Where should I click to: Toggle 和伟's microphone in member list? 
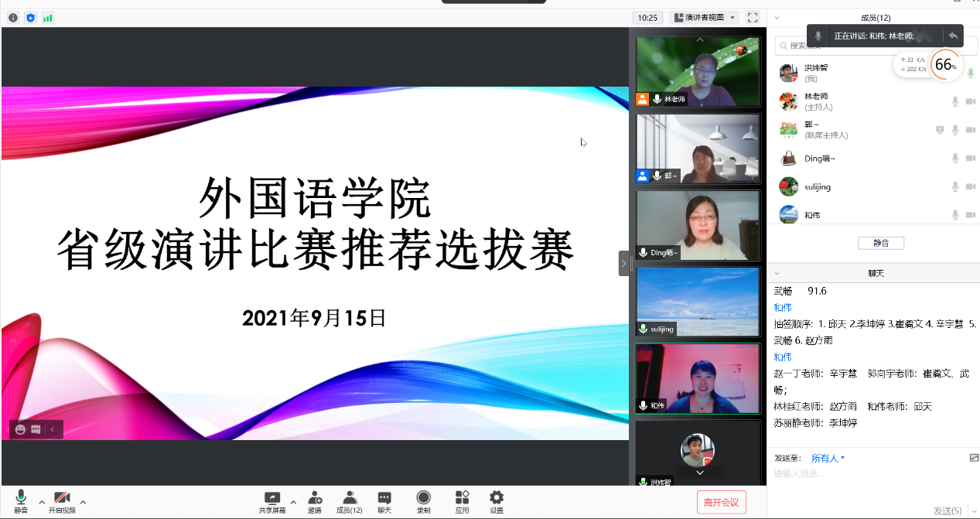click(x=955, y=214)
